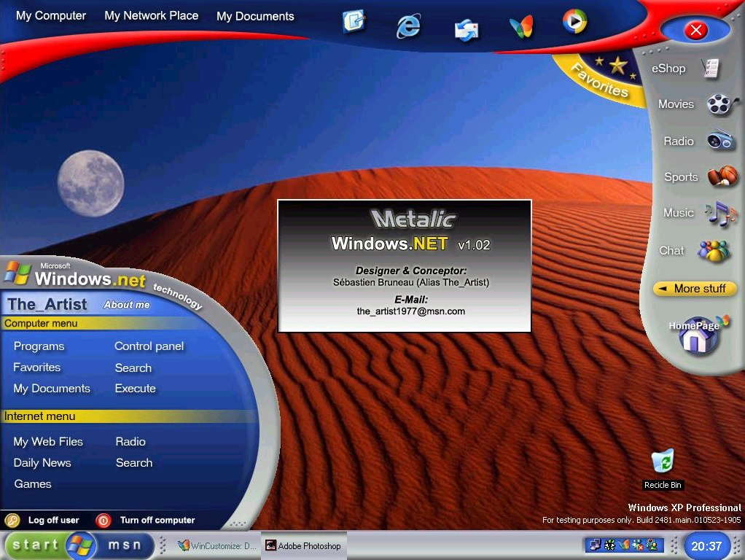
Task: Switch to WinCustomize taskbar window
Action: 217,545
